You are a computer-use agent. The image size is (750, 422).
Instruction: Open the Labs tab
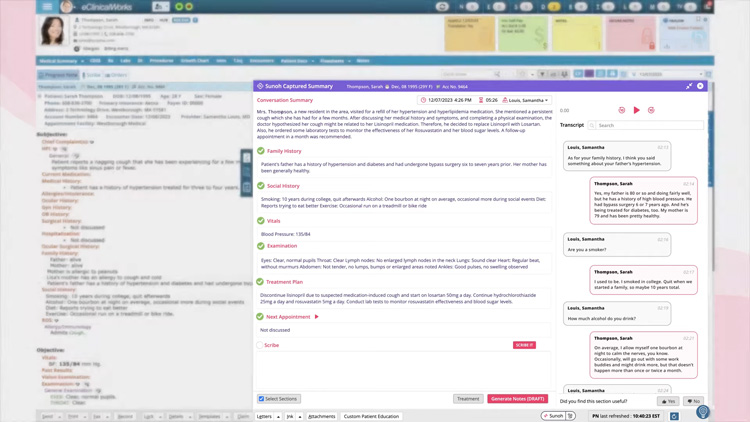tap(125, 61)
